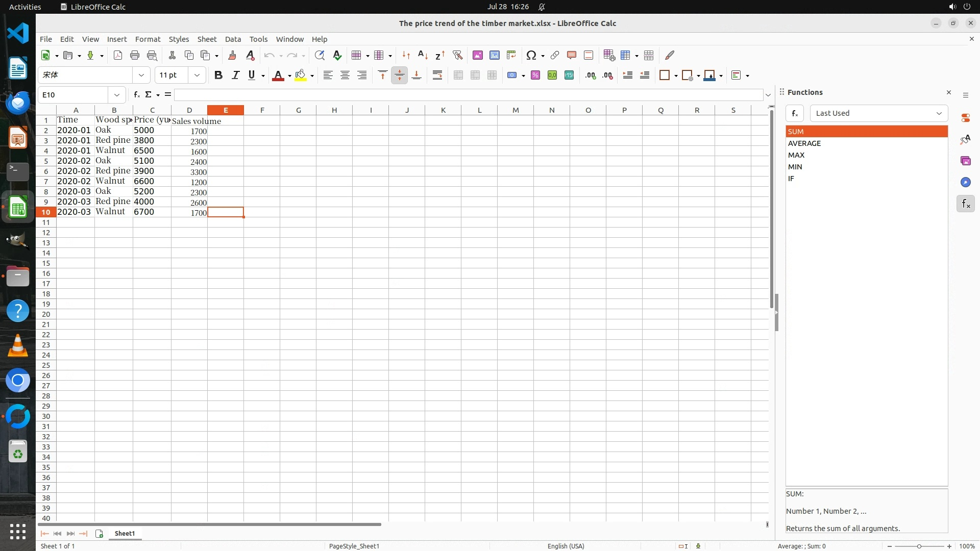Click Clone Formatting paintbrush icon
This screenshot has width=980, height=551.
click(232, 55)
